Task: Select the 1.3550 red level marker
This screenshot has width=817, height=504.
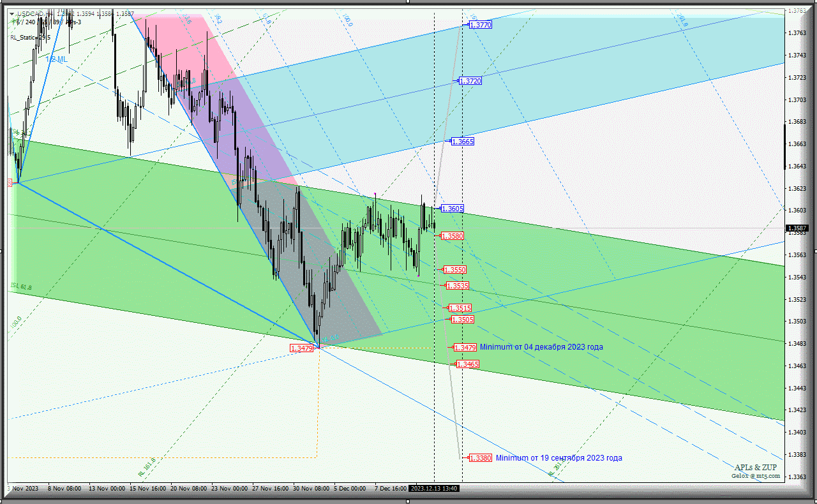Action: pos(455,270)
